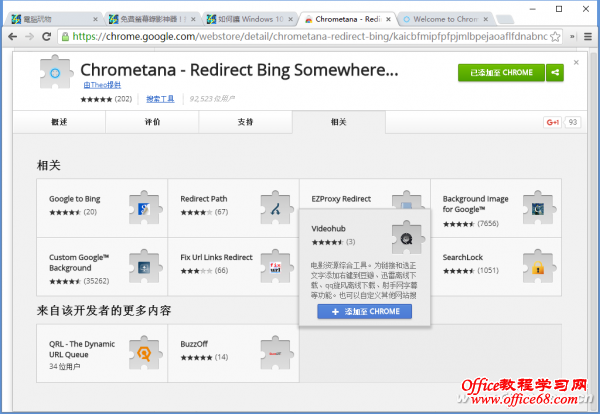Screen dimensions: 600x414
Task: Switch to the 支持 support tab
Action: 245,122
